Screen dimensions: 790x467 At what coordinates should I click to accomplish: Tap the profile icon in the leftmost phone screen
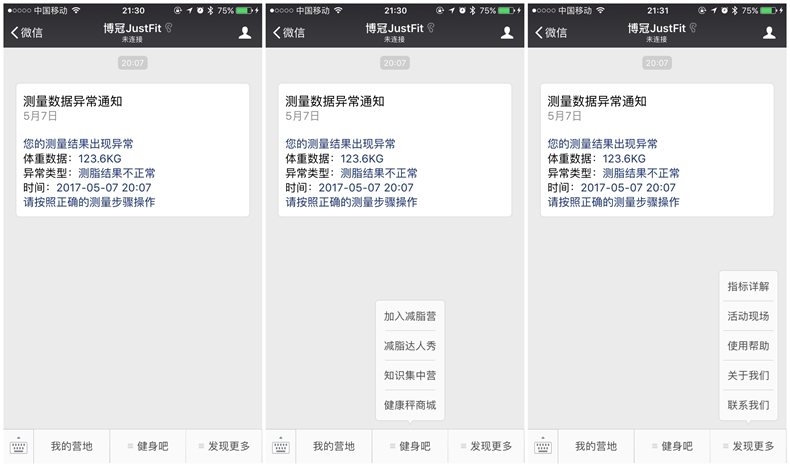pos(245,33)
